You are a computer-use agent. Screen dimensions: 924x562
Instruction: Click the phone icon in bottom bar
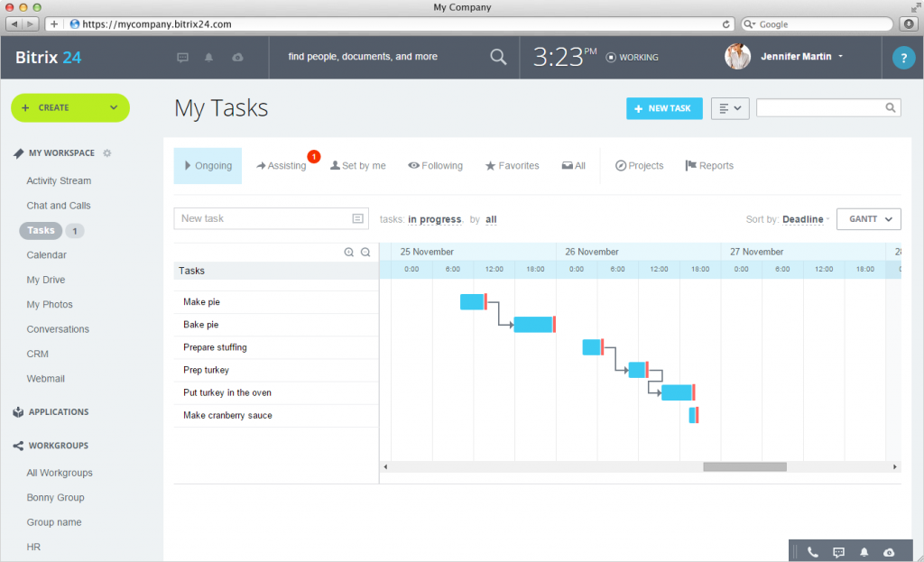pos(813,551)
